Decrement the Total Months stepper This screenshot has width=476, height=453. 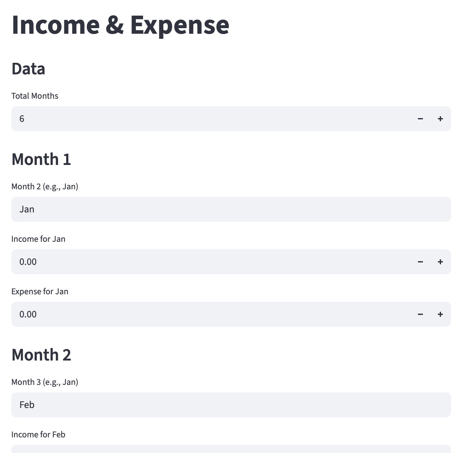click(x=420, y=119)
